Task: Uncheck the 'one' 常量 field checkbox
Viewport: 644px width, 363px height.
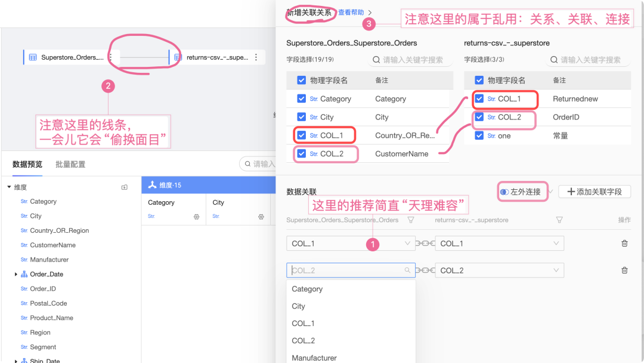Action: (479, 136)
